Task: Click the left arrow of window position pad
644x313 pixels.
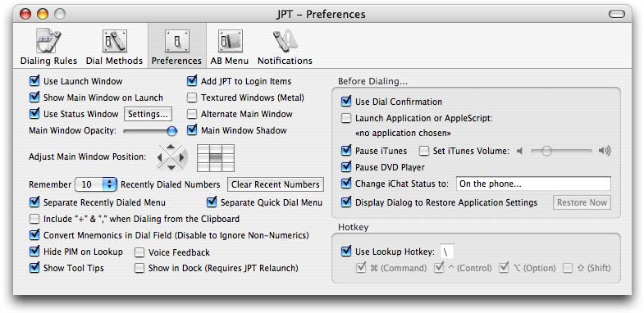Action: pos(161,157)
